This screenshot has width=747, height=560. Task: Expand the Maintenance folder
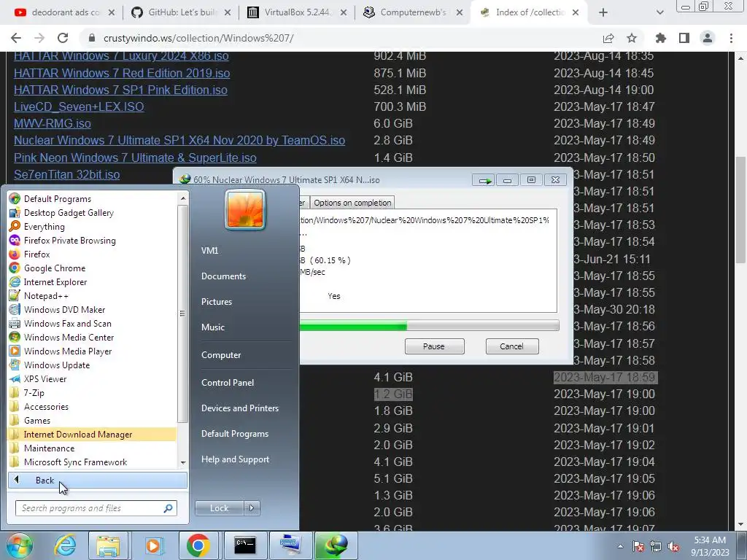[x=92, y=448]
